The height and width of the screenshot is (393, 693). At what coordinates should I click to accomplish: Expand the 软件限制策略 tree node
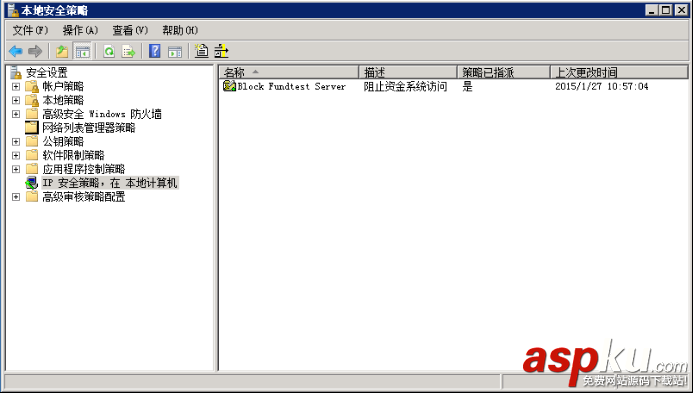click(16, 156)
